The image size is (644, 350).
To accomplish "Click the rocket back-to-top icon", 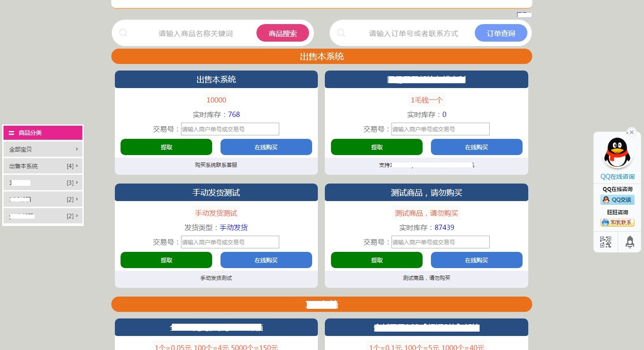I will coord(630,242).
